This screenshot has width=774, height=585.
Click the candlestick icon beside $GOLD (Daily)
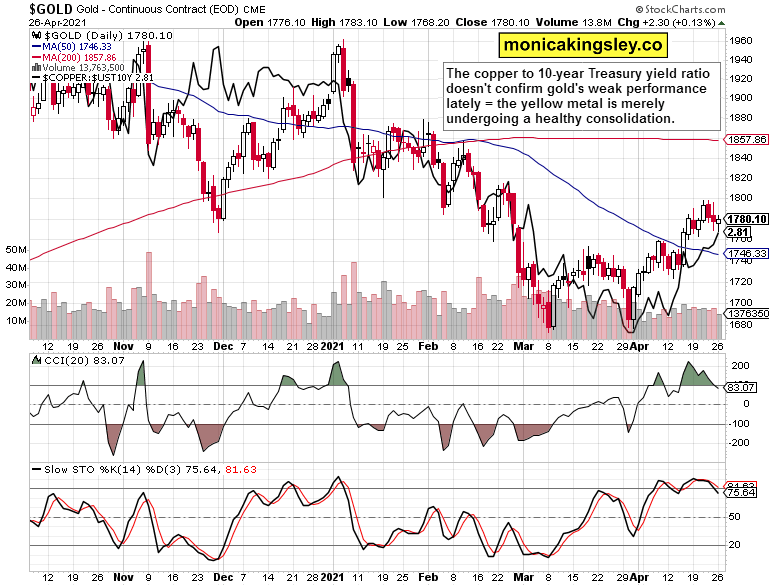36,35
